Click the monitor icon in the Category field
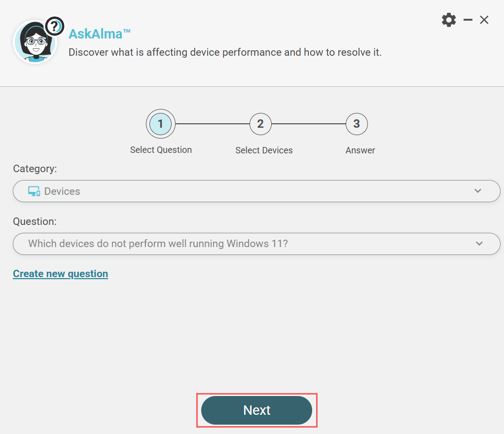The height and width of the screenshot is (434, 504). click(34, 191)
